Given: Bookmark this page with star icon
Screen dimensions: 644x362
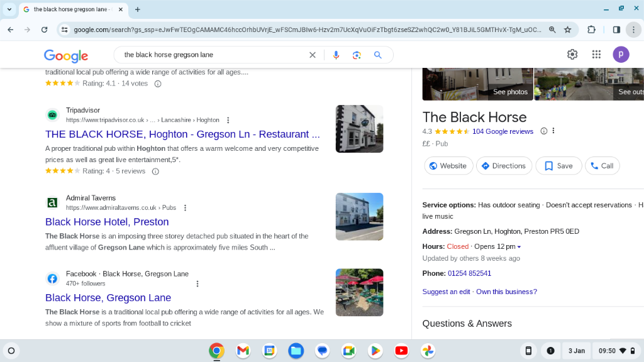Looking at the screenshot, I should tap(568, 30).
